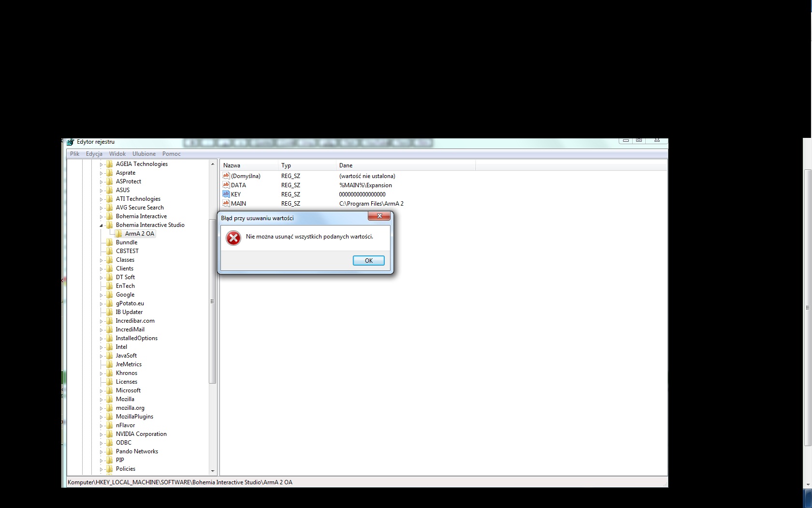Screen dimensions: 812x508
Task: Click the Bohemia Interactive Studio folder icon
Action: coord(110,225)
